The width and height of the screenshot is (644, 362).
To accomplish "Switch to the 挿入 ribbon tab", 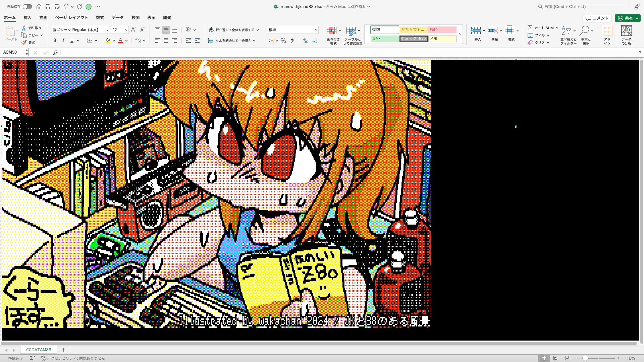I will (x=28, y=18).
